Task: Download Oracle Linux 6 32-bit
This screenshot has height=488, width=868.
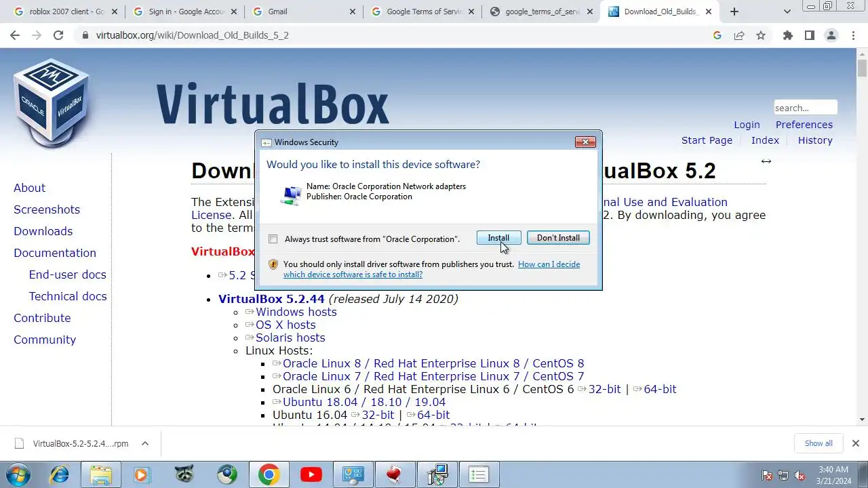Action: 604,389
